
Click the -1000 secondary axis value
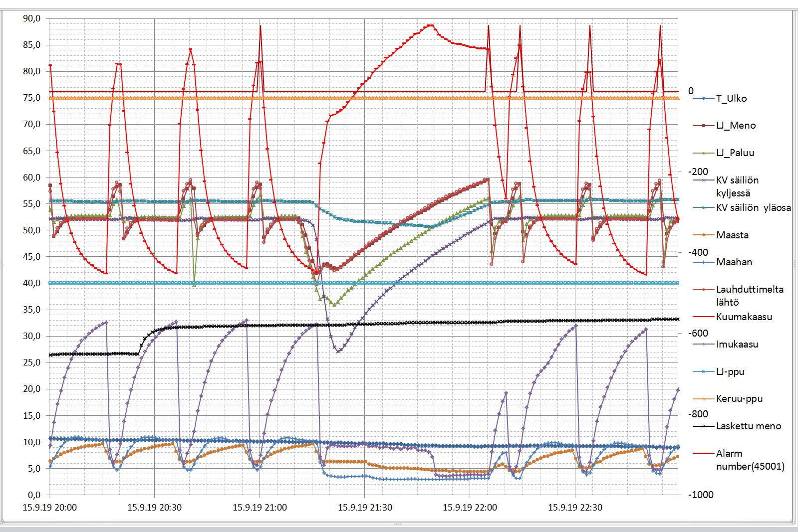point(701,495)
